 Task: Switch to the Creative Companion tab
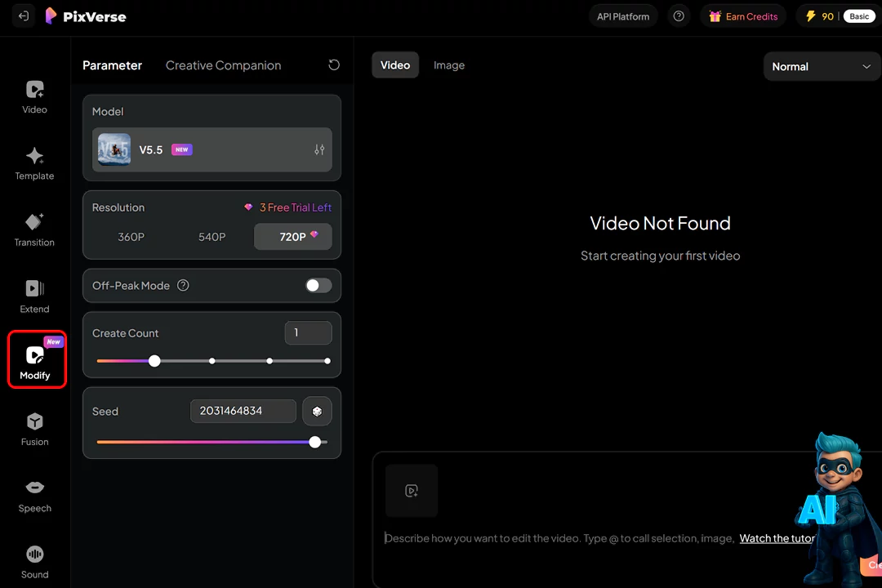click(x=223, y=65)
